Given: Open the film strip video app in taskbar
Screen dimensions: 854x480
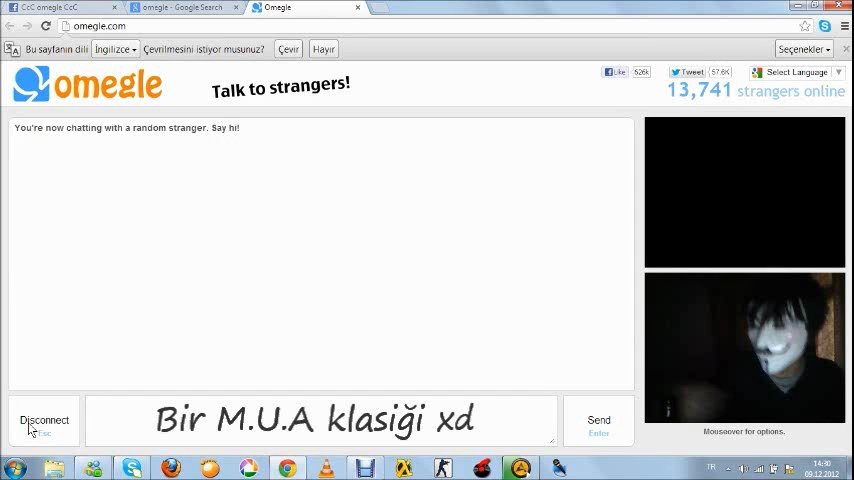Looking at the screenshot, I should (365, 468).
